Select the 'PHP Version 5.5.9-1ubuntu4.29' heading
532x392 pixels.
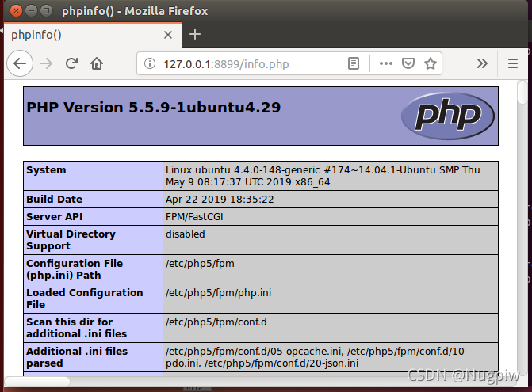[x=153, y=108]
